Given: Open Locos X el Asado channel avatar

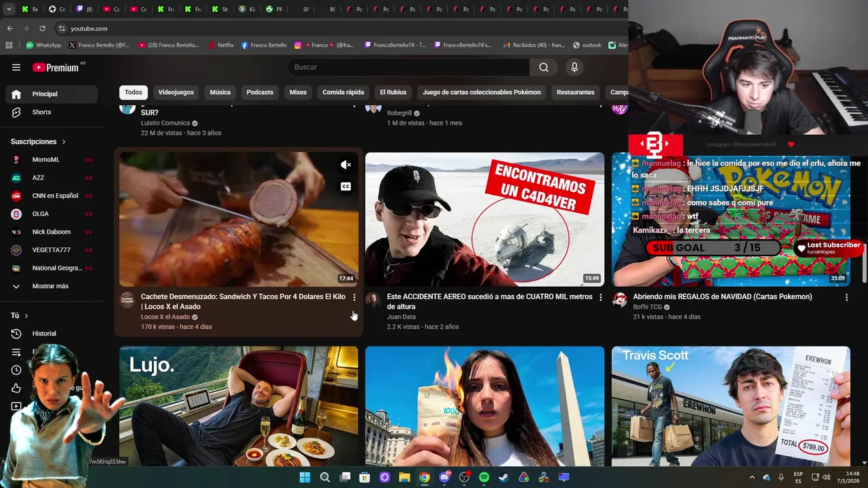Looking at the screenshot, I should 127,300.
